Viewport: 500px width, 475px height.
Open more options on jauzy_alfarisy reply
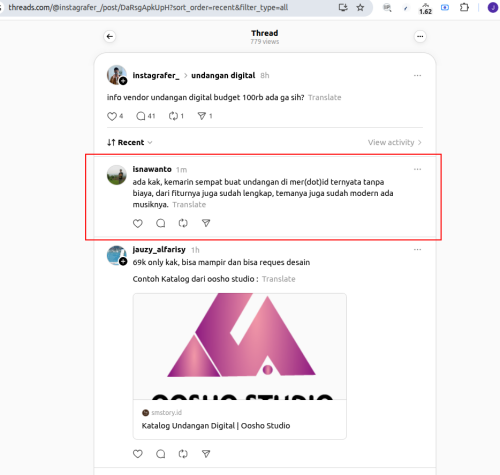point(417,250)
